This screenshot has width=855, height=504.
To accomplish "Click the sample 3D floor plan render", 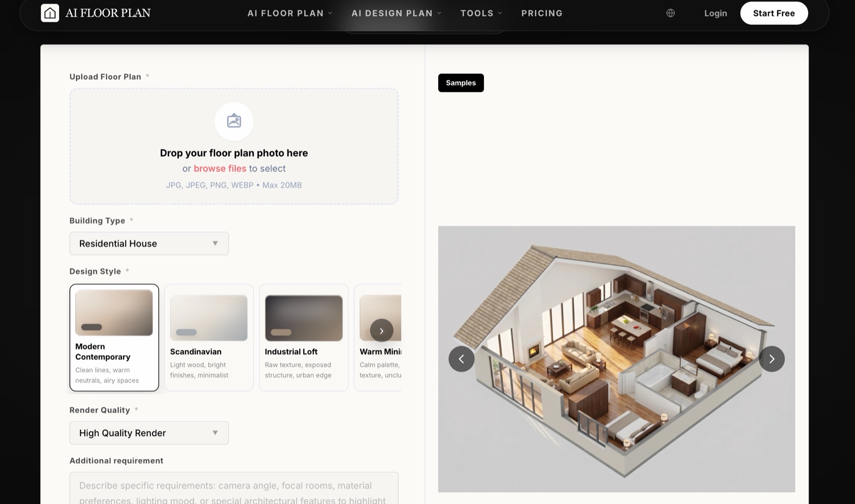I will coord(616,359).
